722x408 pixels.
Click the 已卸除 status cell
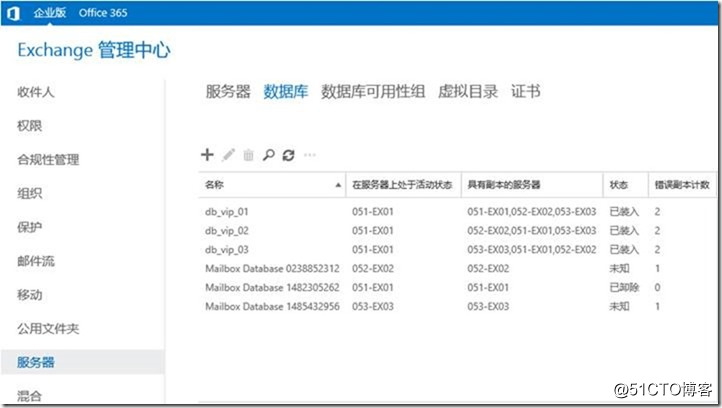(624, 287)
